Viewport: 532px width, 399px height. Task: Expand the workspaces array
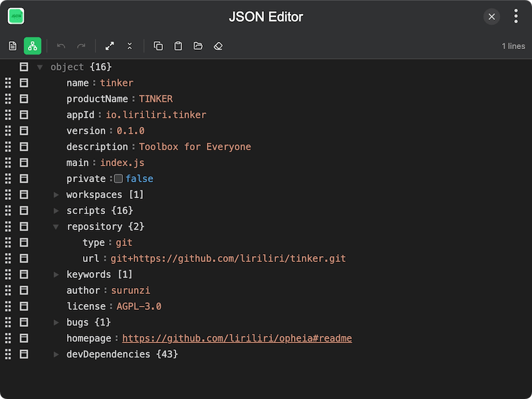coord(56,194)
